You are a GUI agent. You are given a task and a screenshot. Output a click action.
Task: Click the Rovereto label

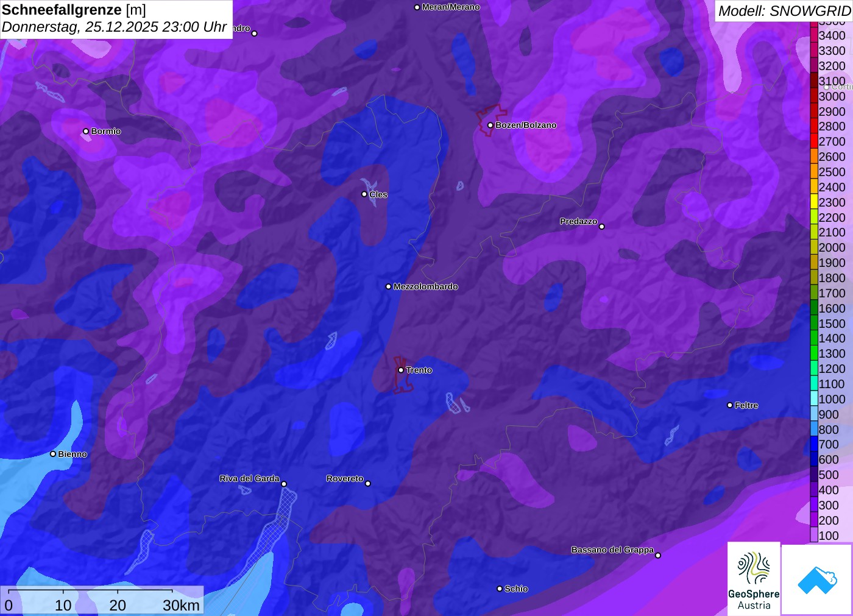click(345, 478)
